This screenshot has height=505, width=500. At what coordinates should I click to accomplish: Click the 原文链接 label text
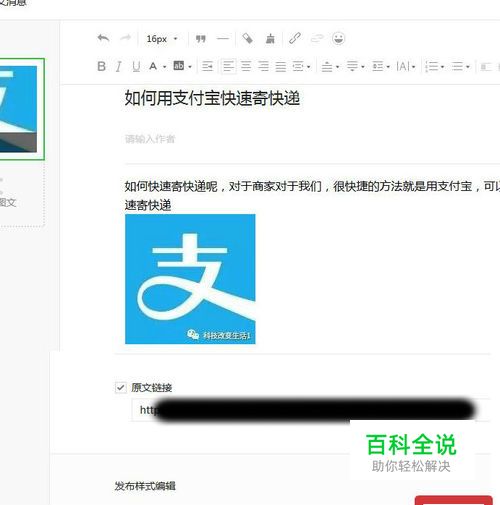click(x=151, y=387)
